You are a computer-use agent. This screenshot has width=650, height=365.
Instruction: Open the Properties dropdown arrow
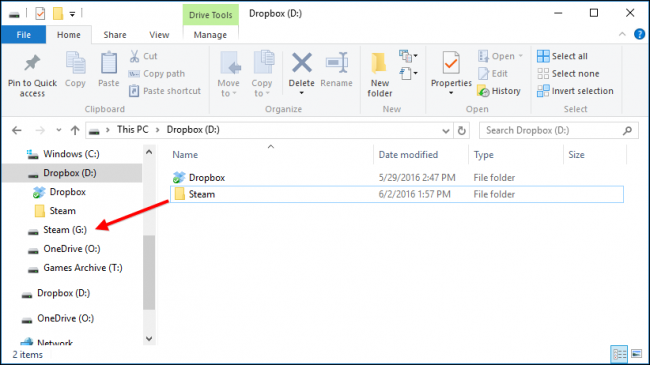[x=451, y=93]
